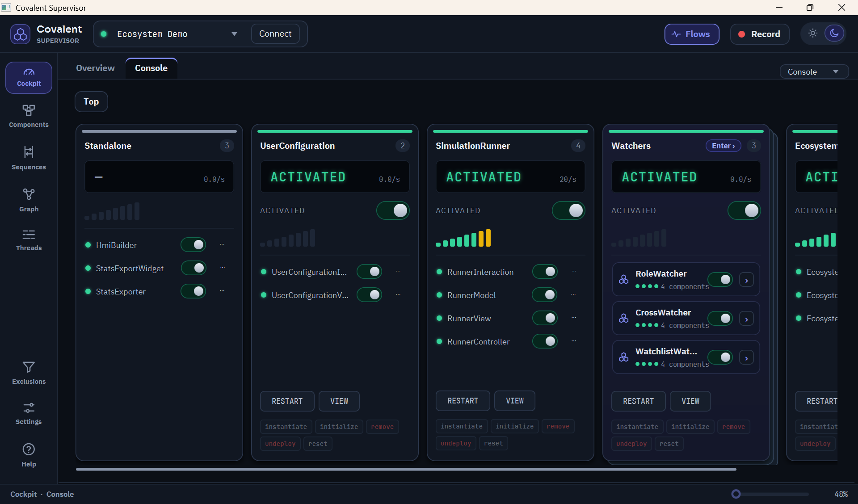The width and height of the screenshot is (858, 504).
Task: Click Enter button on Watchers card
Action: click(x=723, y=146)
